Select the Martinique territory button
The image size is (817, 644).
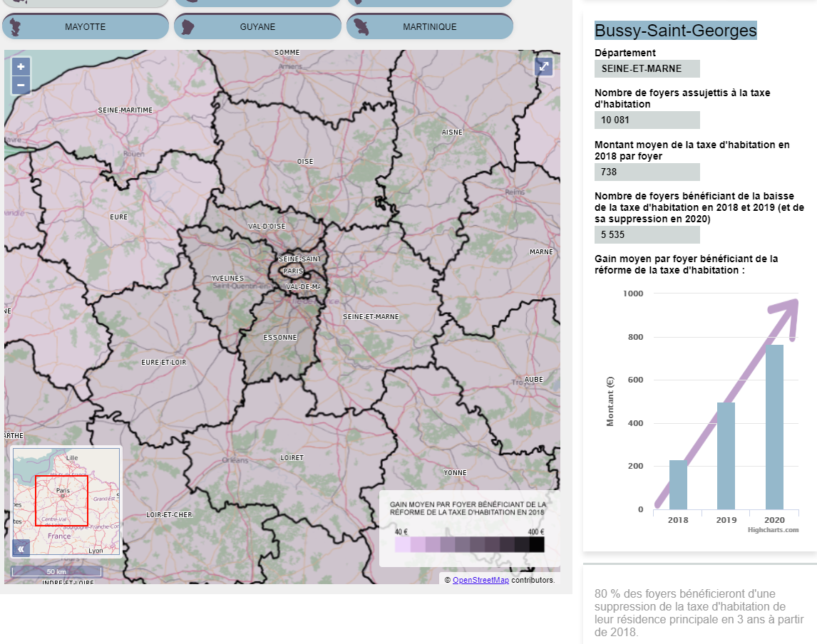430,27
